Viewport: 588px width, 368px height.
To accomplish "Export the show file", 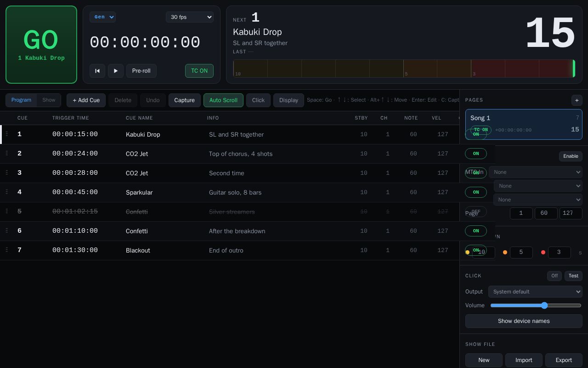I will (564, 360).
